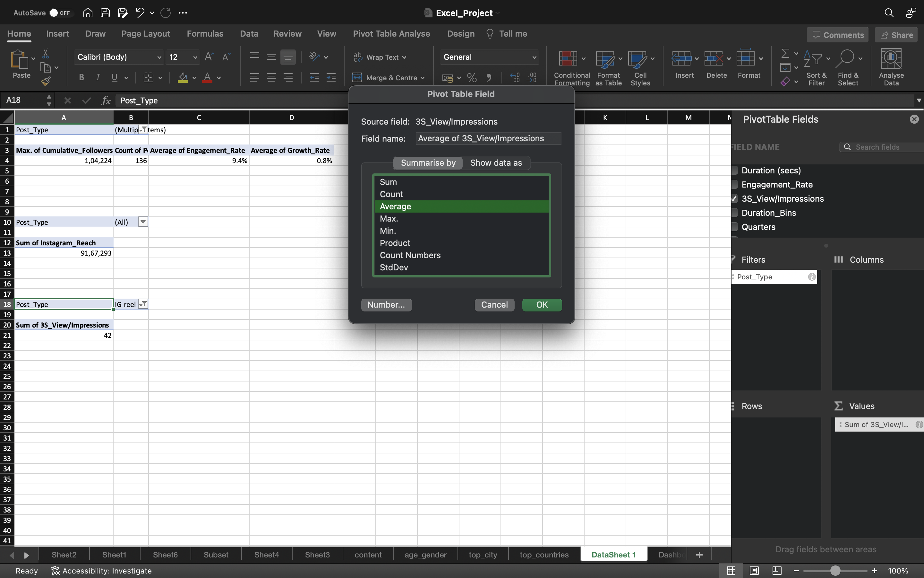Screen dimensions: 924x578
Task: Open the Sort & Filter menu
Action: [816, 68]
